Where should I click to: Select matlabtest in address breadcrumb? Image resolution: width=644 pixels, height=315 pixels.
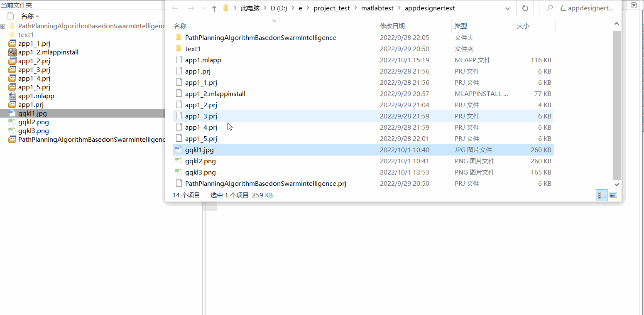377,8
